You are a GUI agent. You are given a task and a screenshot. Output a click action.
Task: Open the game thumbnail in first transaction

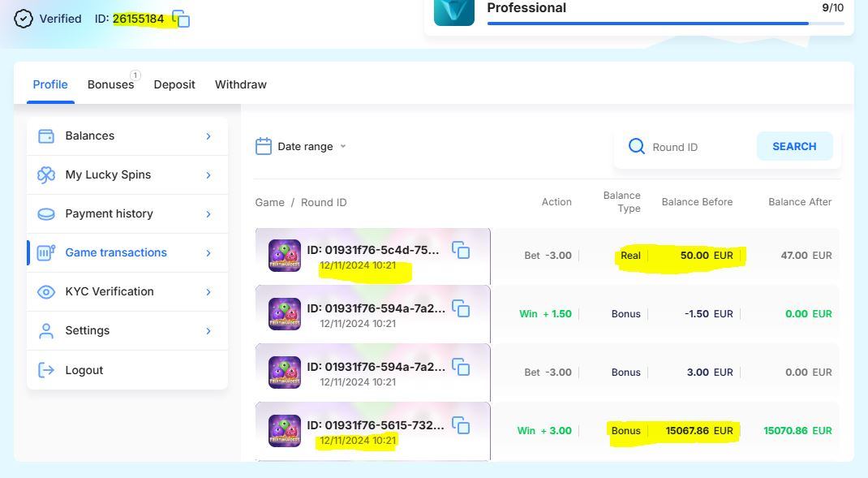click(285, 256)
